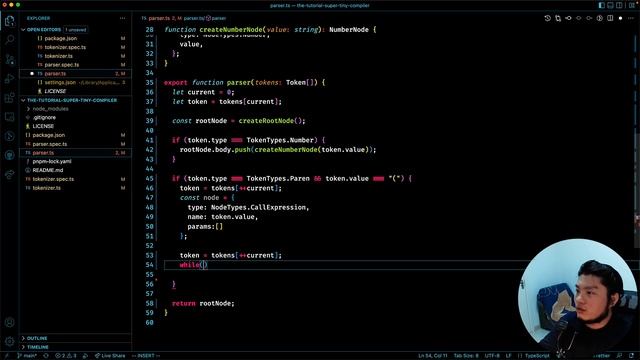This screenshot has height=360, width=640.
Task: Open Explorer panel more actions ellipsis
Action: click(122, 18)
